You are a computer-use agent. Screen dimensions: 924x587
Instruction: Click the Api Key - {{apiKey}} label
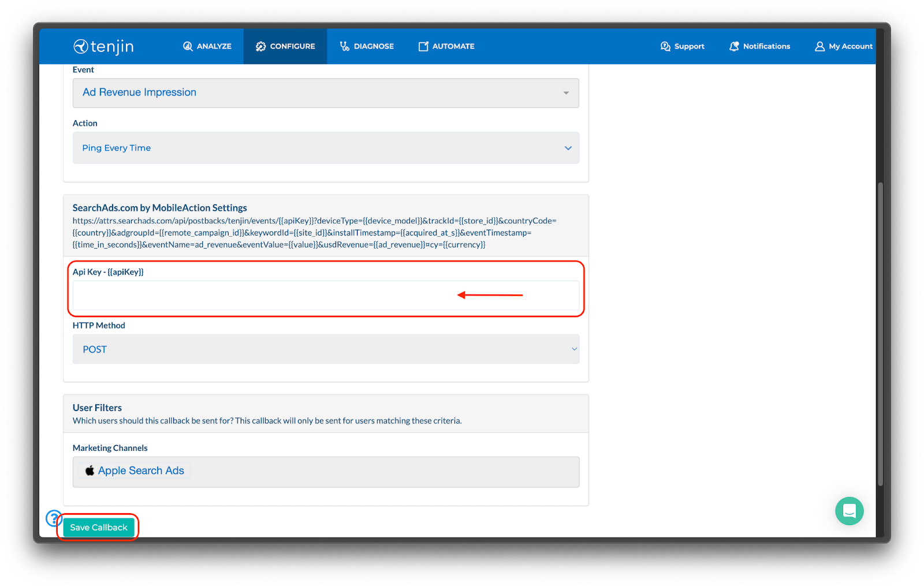point(108,272)
